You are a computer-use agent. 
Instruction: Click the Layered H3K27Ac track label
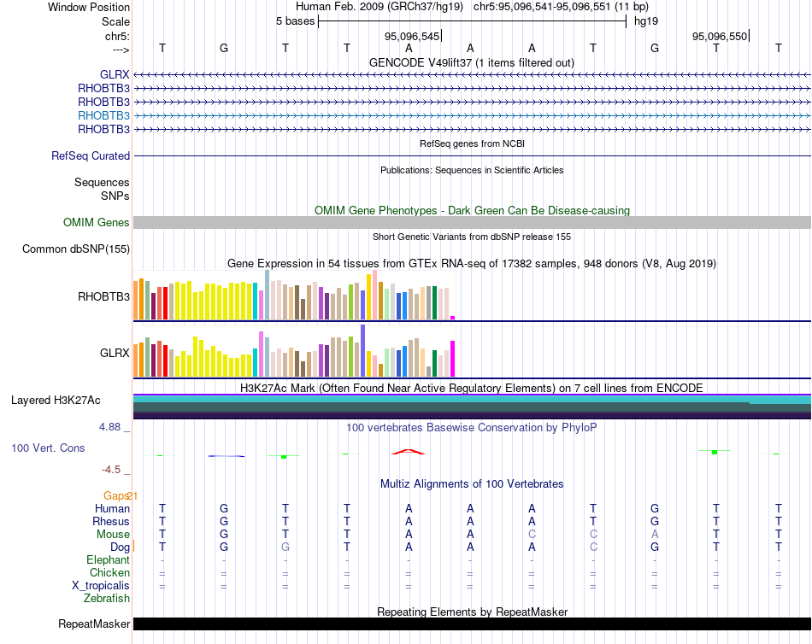pyautogui.click(x=56, y=400)
